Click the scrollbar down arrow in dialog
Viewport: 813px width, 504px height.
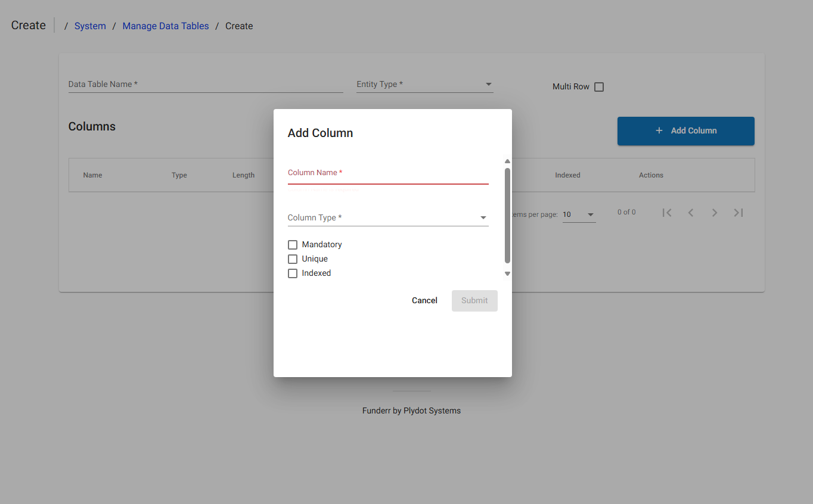pos(507,273)
